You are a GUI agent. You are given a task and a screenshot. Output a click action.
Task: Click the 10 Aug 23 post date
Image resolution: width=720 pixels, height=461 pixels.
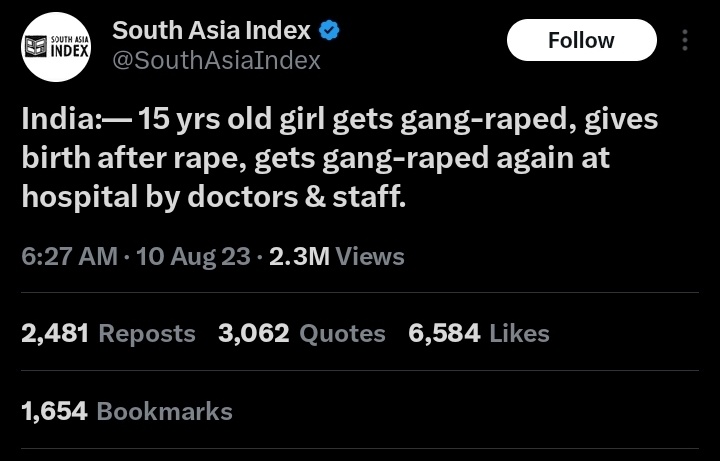coord(194,257)
